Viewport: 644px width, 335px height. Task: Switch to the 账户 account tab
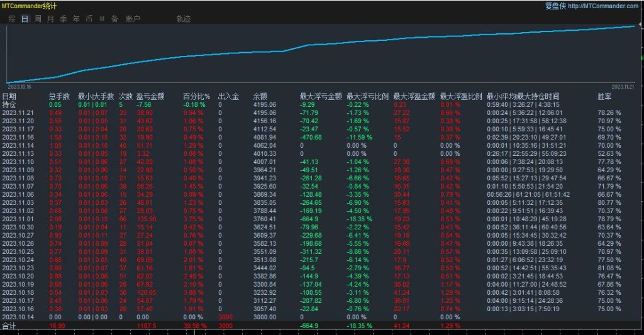tap(133, 19)
